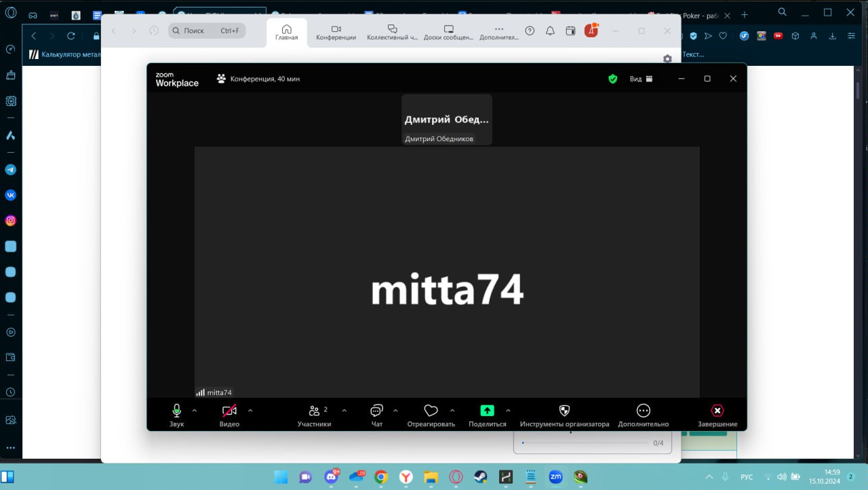Open the profile avatar menu in Zoom
Screen dimensions: 868x490
[x=591, y=30]
